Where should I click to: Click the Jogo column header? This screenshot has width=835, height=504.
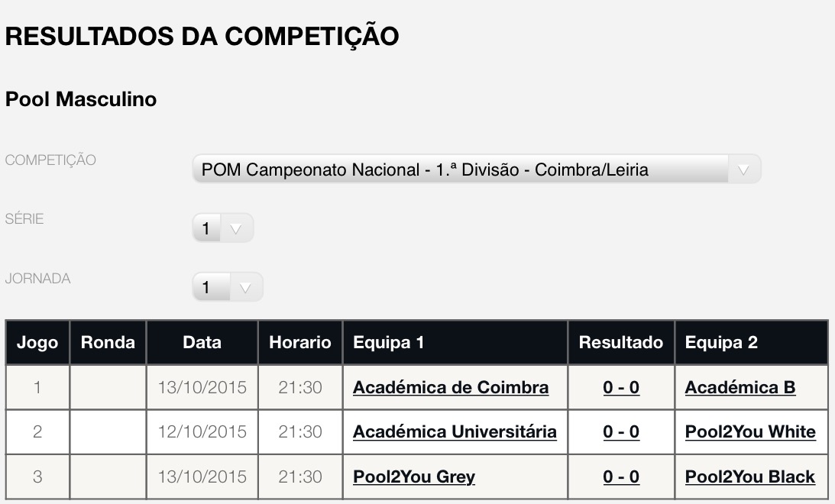(37, 342)
